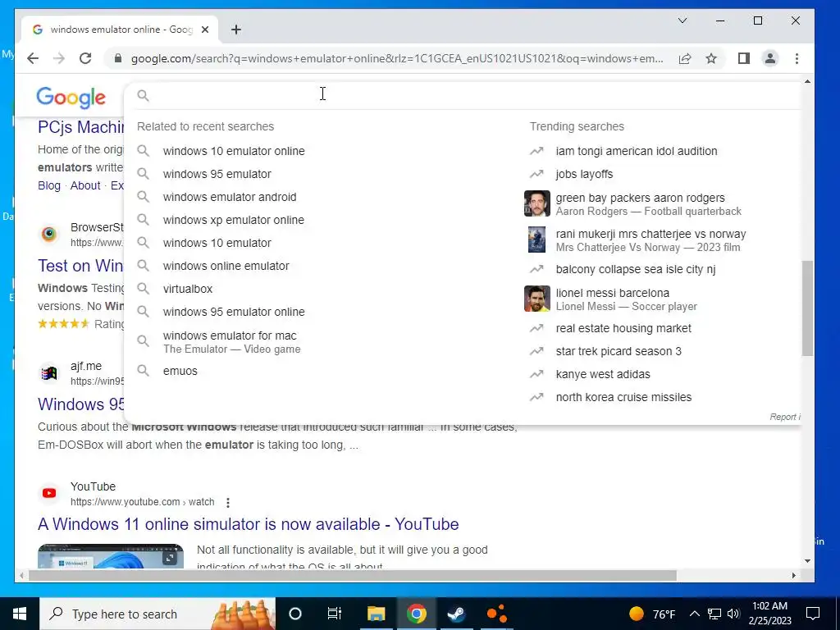840x630 pixels.
Task: Click Aaron Rodgers thumbnail photo
Action: [536, 203]
